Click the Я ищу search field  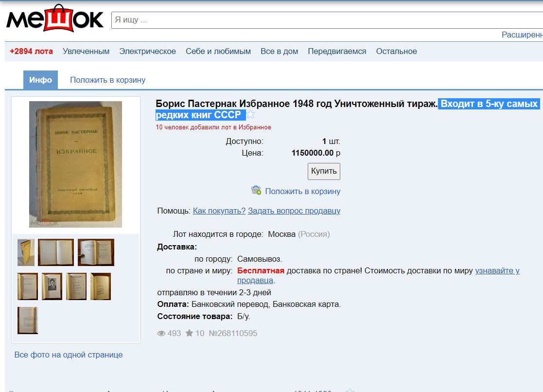coord(327,20)
